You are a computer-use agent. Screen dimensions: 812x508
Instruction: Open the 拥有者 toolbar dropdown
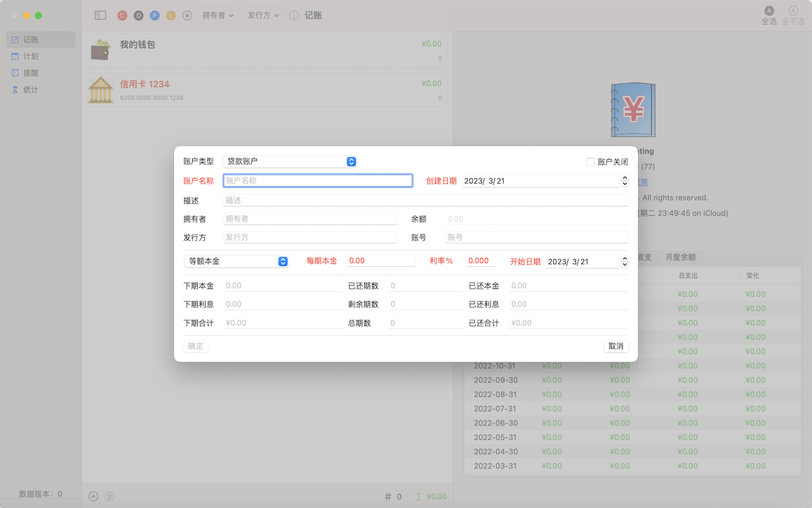click(218, 15)
